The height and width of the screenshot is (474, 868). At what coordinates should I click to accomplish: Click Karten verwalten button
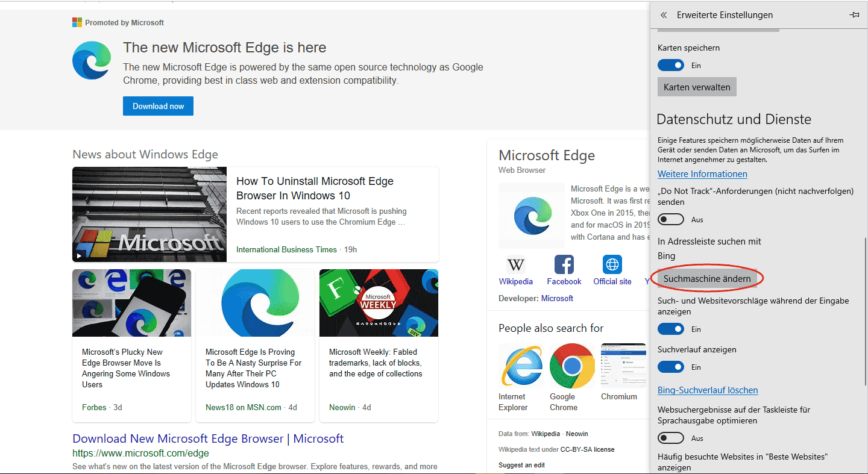[697, 87]
